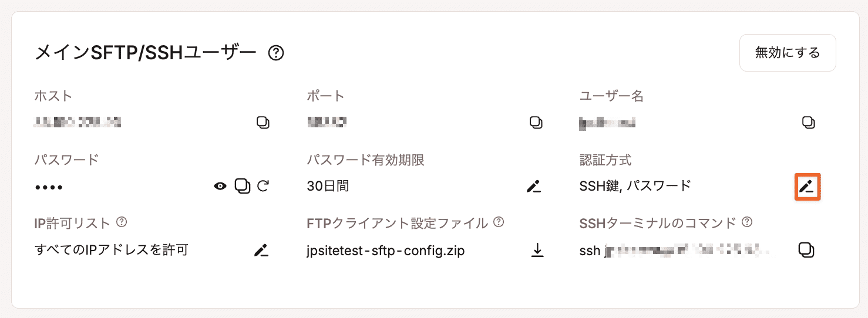This screenshot has width=868, height=318.
Task: Show help for FTPクライアント設定ファイル
Action: point(499,222)
